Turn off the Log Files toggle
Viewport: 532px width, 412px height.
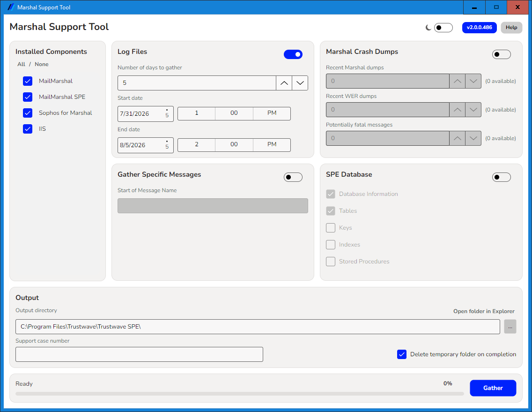pos(293,54)
